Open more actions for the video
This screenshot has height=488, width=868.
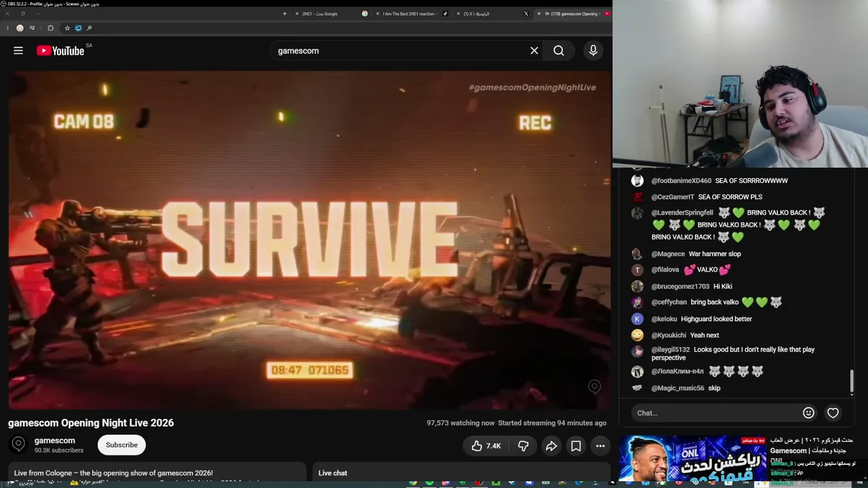[x=600, y=446]
